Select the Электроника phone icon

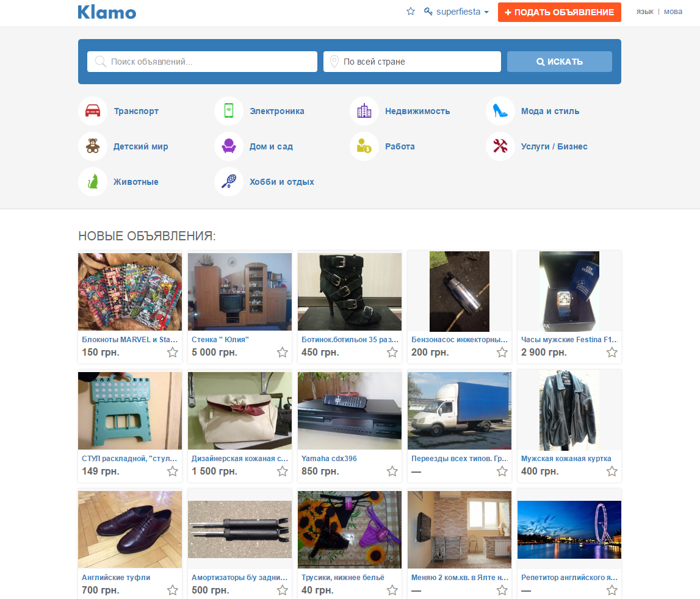(229, 110)
